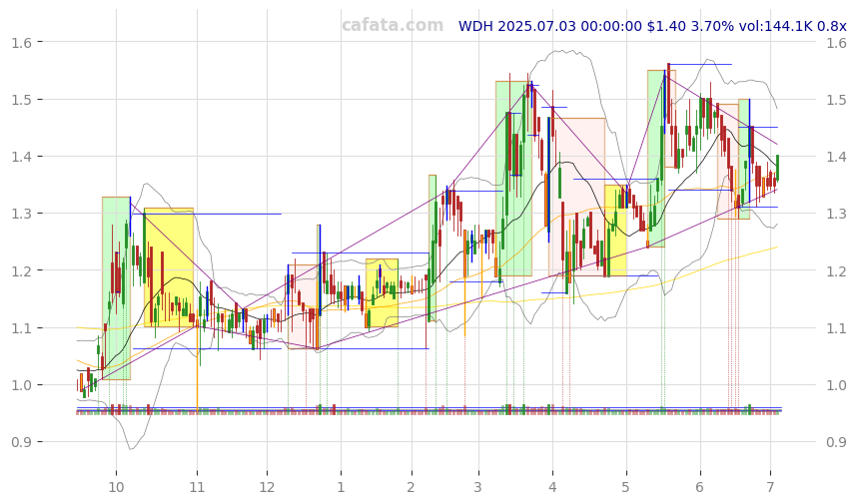Click the right axis label 1.2
The width and height of the screenshot is (857, 504).
pos(836,270)
